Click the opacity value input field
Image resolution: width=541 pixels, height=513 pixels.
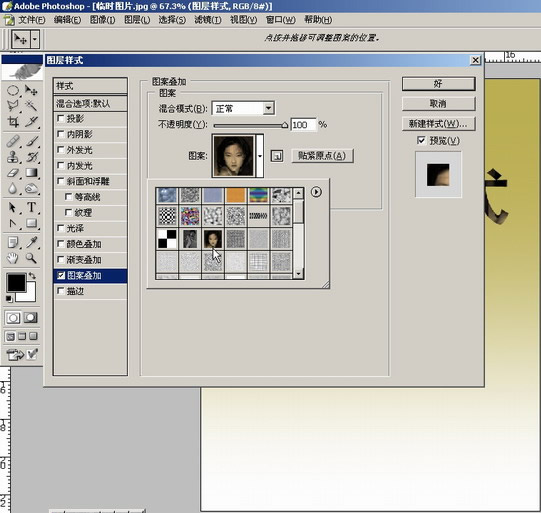tap(303, 125)
